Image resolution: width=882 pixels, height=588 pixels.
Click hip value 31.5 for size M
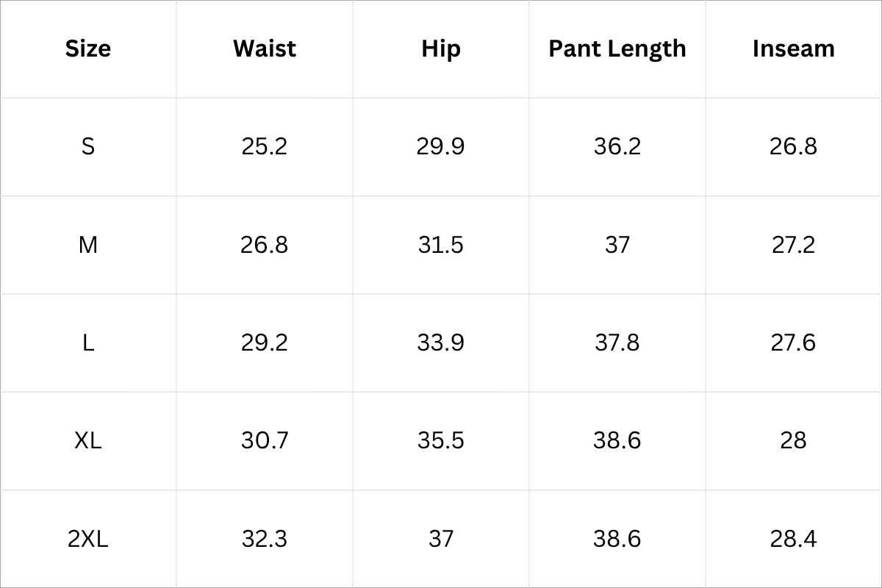441,245
